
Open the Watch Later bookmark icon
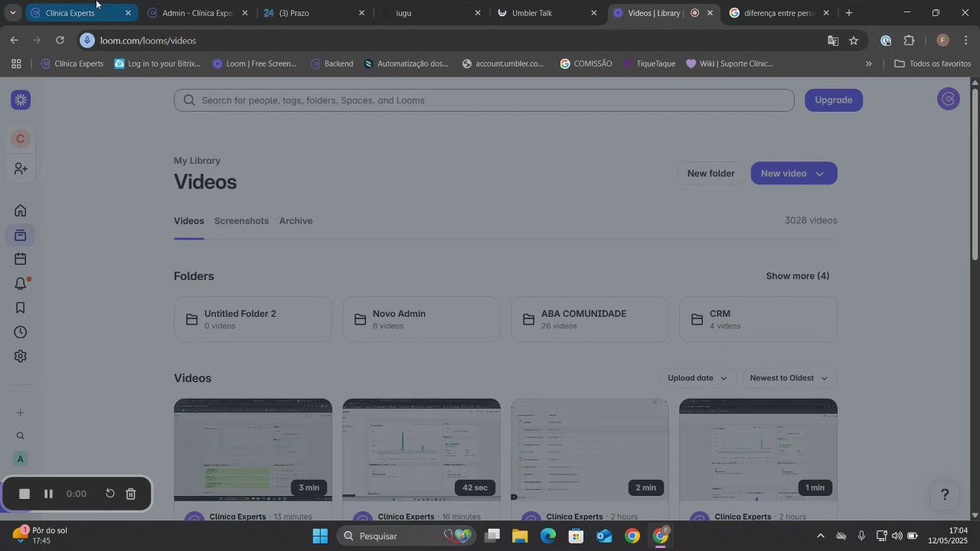click(21, 308)
